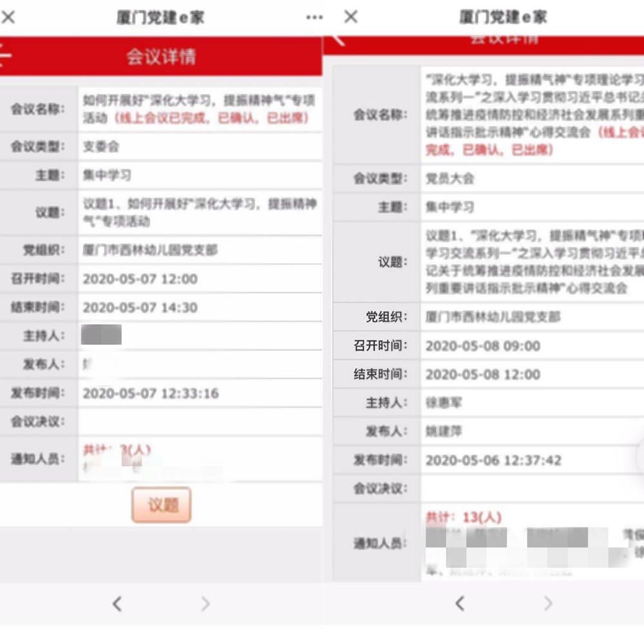Tap the 党员大会 meeting type value
Image resolution: width=644 pixels, height=644 pixels.
(x=450, y=178)
